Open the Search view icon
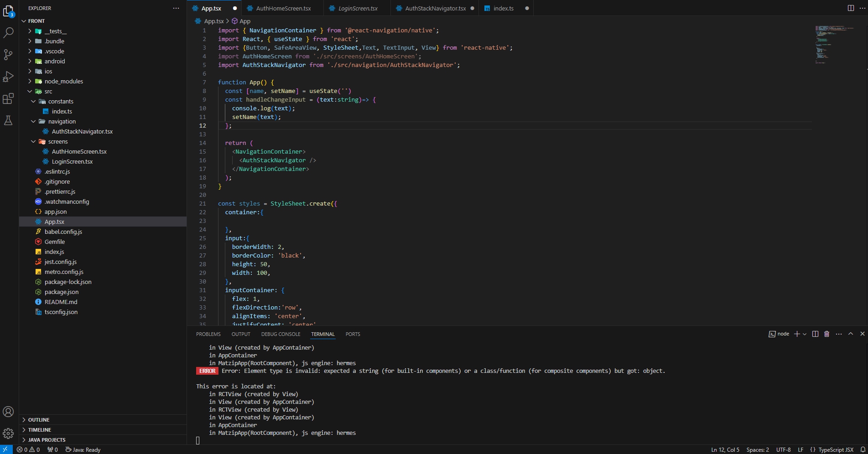868x454 pixels. [8, 33]
